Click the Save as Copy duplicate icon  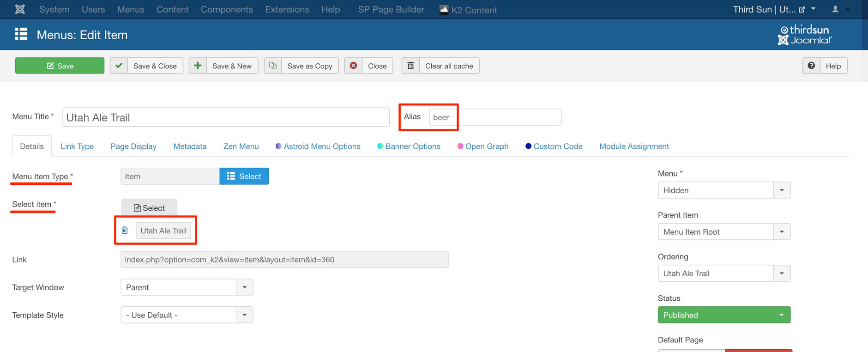click(x=273, y=66)
